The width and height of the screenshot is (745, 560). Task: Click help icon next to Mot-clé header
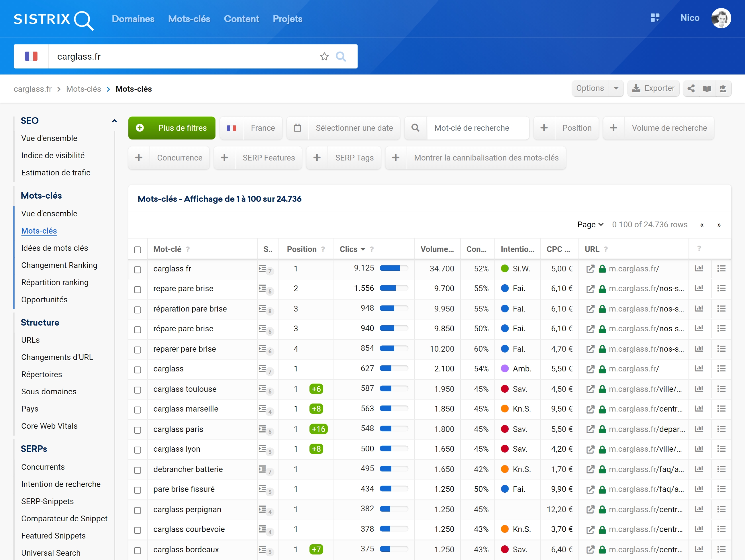coord(188,249)
